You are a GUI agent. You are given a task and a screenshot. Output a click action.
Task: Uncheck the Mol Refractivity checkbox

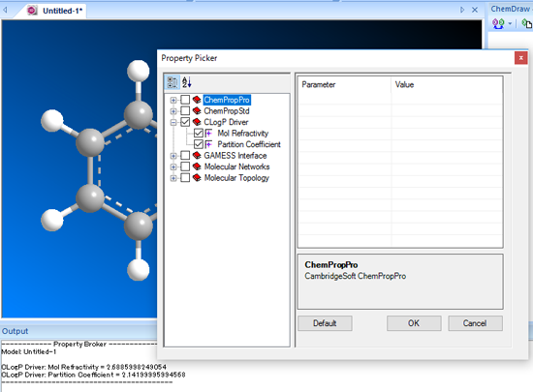(199, 134)
